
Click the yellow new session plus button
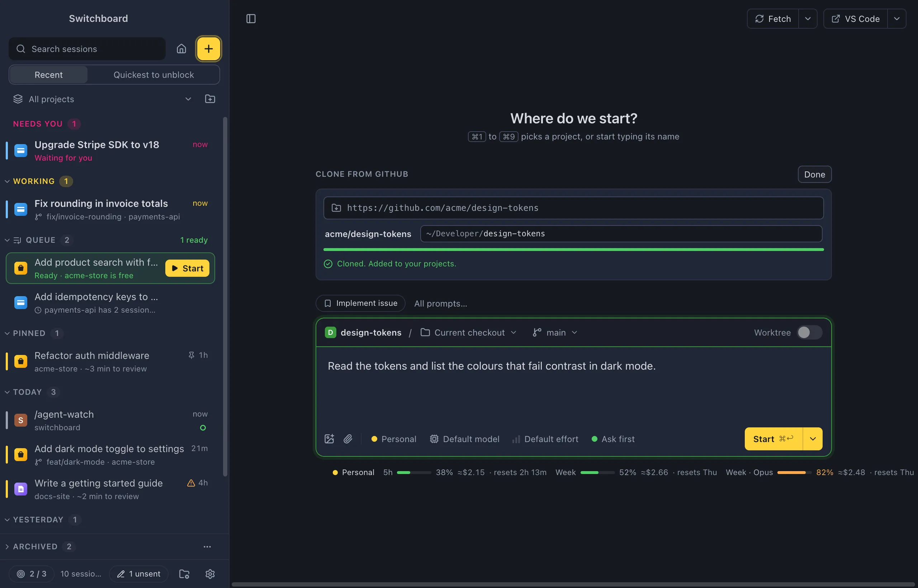click(x=208, y=48)
